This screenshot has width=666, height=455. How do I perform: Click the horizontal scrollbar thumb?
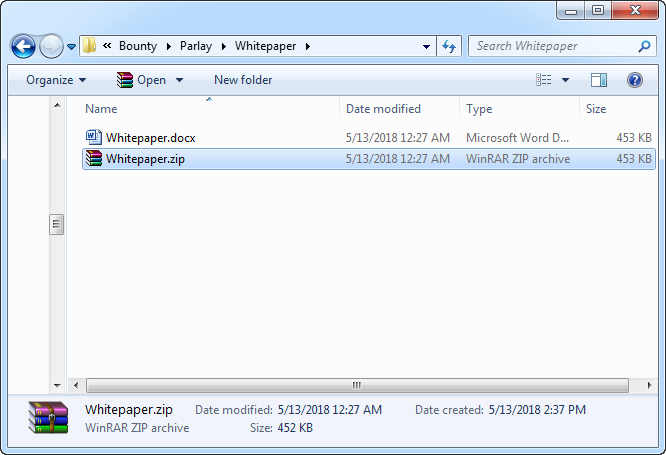coord(357,385)
